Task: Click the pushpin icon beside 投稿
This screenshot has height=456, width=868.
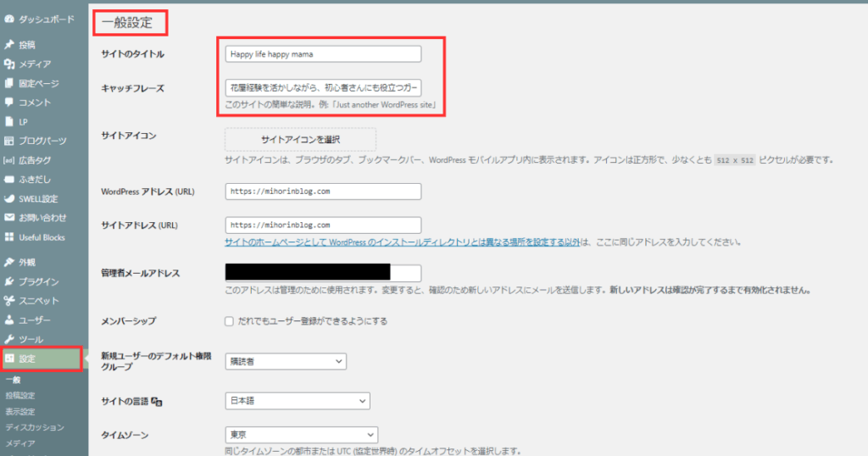Action: tap(9, 45)
